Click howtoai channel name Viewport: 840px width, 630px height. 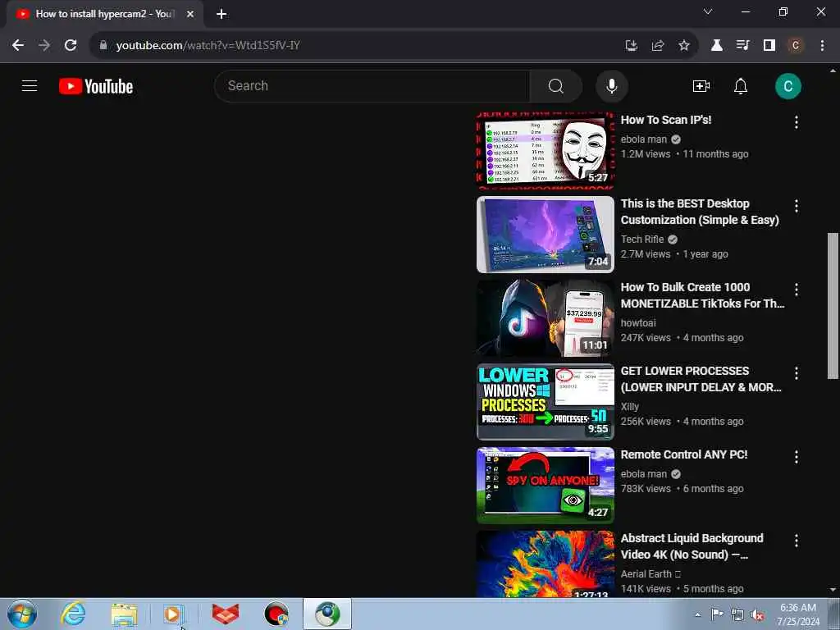pos(638,323)
